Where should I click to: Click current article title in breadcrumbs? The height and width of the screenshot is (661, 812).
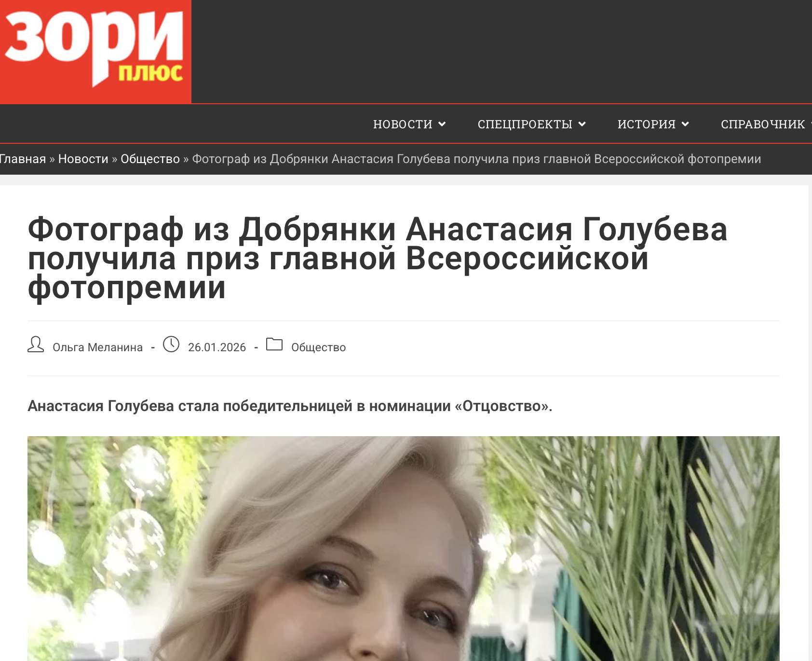tap(476, 159)
